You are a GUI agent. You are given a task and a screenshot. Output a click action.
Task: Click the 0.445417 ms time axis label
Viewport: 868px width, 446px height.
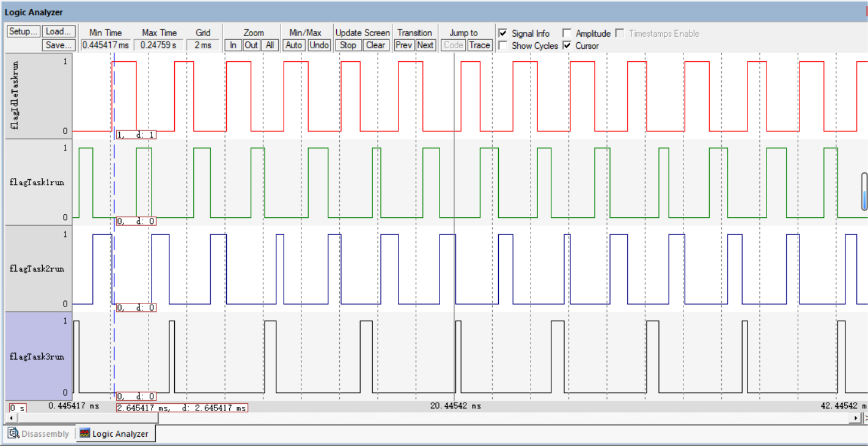coord(73,406)
